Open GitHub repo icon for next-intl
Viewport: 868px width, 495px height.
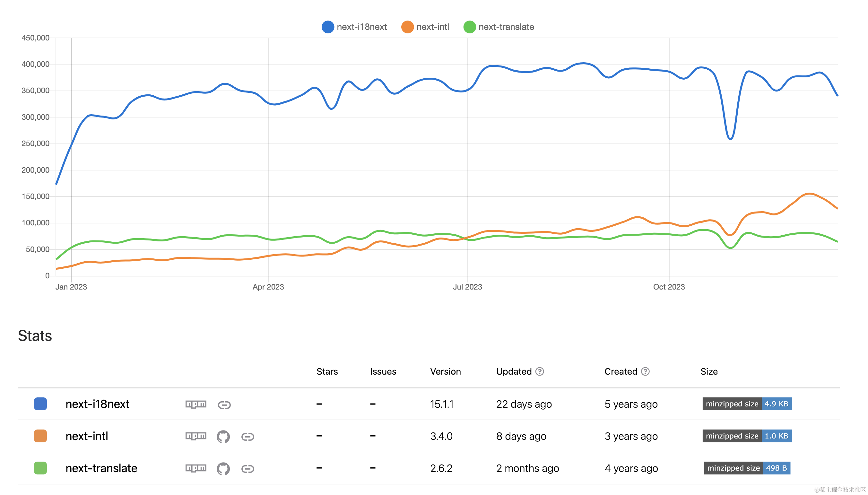coord(223,437)
